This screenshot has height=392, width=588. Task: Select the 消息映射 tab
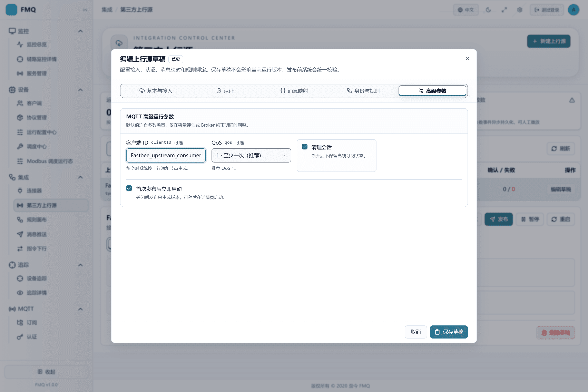[x=294, y=91]
